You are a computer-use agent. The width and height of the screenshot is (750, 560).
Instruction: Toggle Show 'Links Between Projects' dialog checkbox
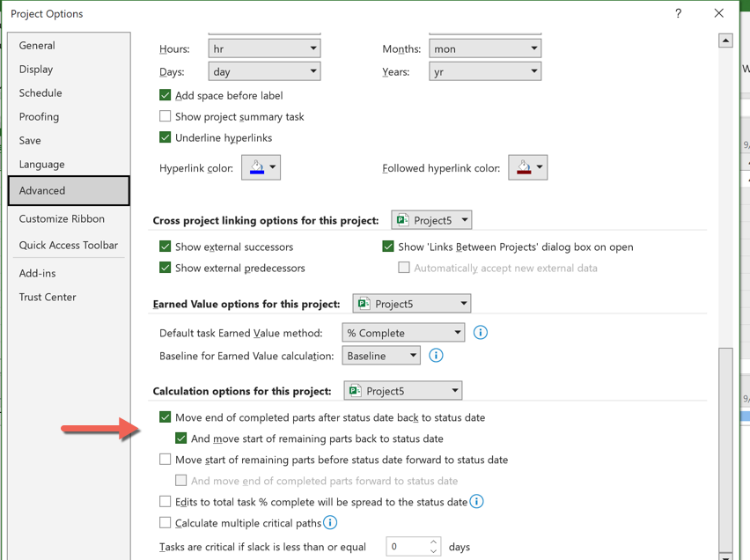pyautogui.click(x=388, y=247)
